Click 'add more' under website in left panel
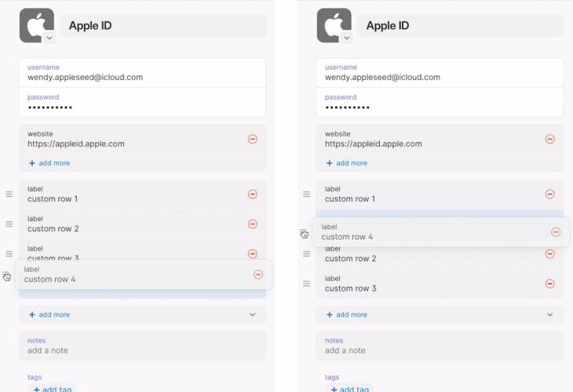Screen dimensions: 573x392 [x=49, y=163]
